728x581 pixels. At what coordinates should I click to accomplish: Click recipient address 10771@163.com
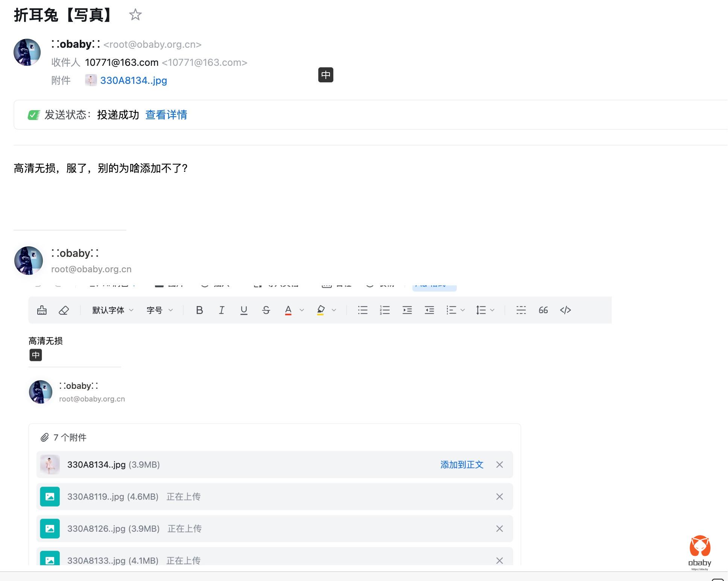122,62
